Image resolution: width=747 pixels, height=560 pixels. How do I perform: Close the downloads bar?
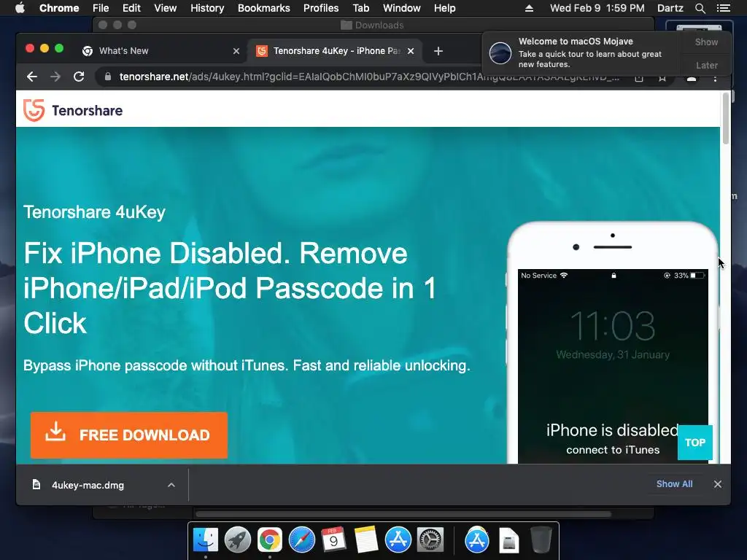tap(718, 484)
